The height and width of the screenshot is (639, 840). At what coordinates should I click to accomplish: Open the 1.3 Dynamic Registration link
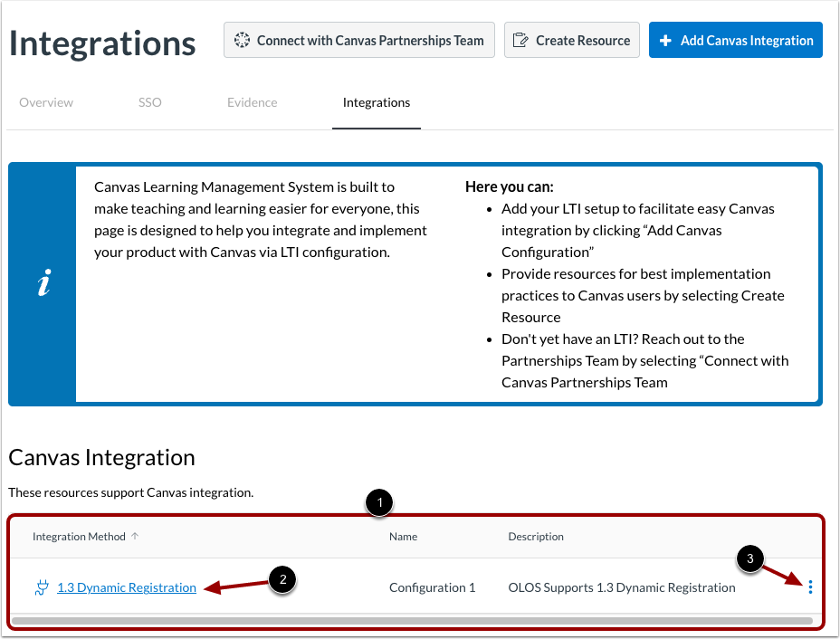tap(126, 587)
